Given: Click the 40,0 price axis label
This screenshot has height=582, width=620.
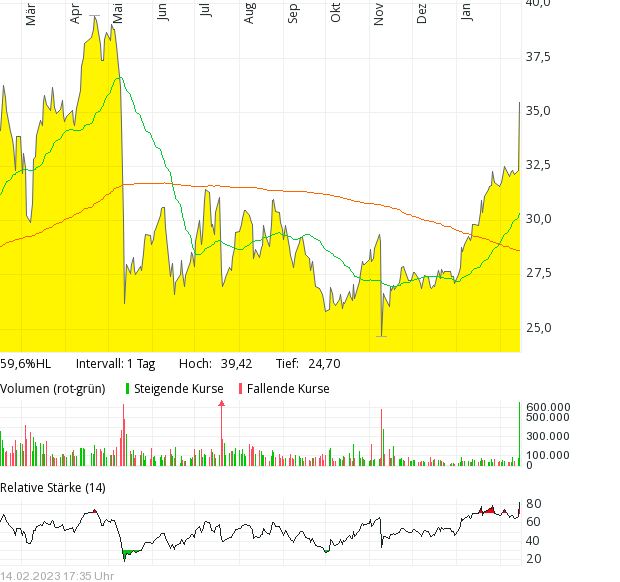Looking at the screenshot, I should coord(538,3).
